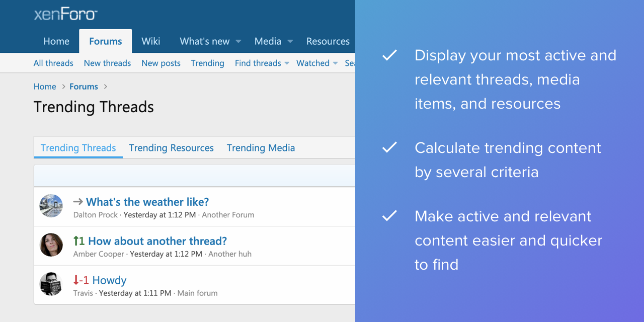Screen dimensions: 644x322
Task: Go to the Home navigation tab
Action: coord(56,41)
